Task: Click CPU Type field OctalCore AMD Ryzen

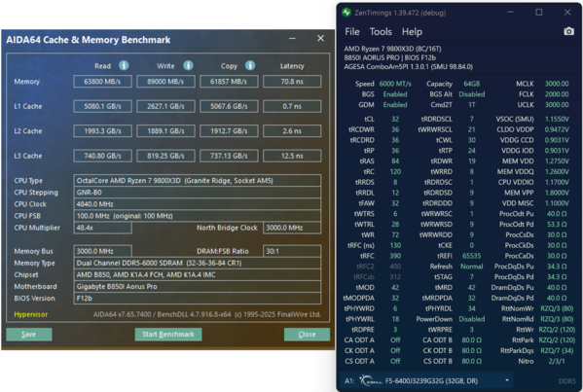Action: coord(197,181)
